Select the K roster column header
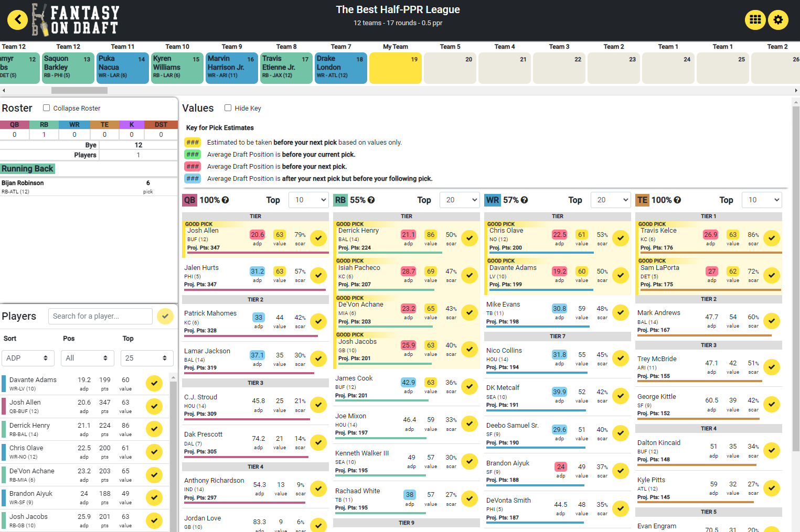 pos(132,125)
